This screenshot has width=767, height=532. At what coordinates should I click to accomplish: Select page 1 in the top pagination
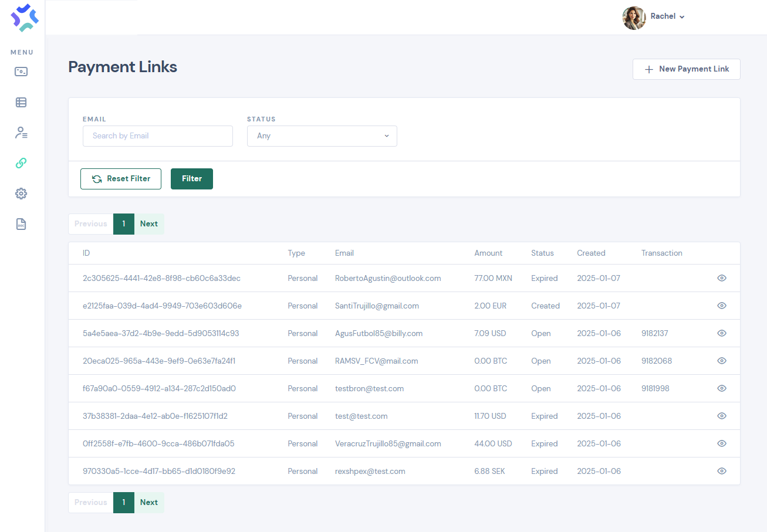124,224
